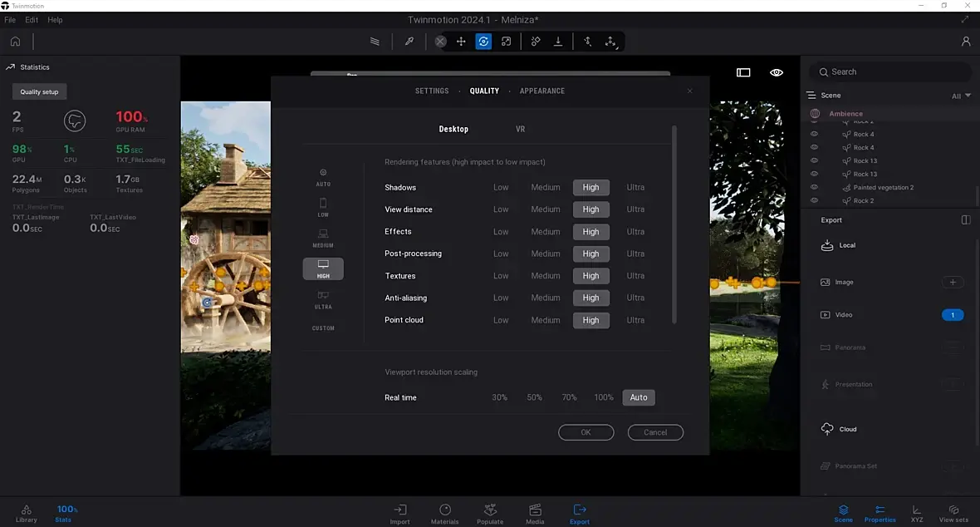The image size is (980, 527).
Task: Click the Cancel button
Action: point(655,432)
